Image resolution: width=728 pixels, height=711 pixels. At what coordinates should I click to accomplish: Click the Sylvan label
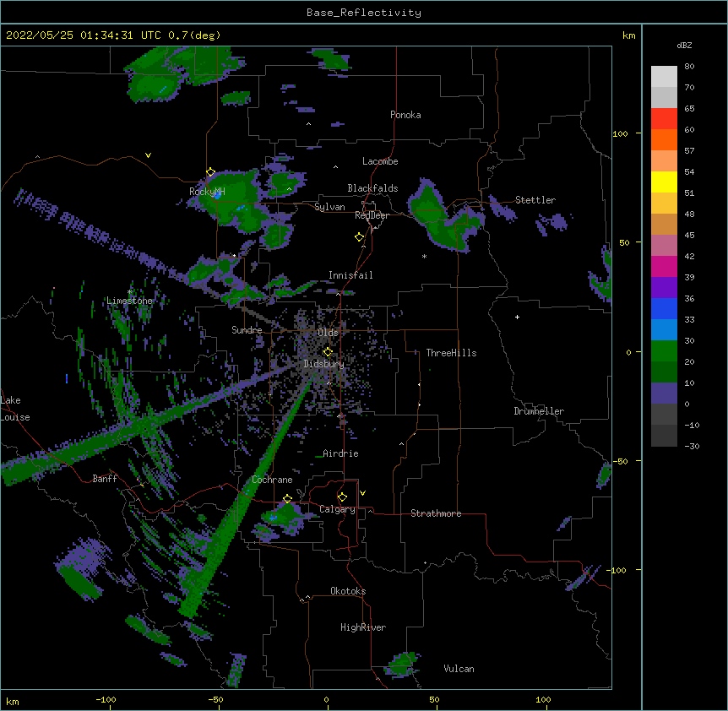(329, 207)
